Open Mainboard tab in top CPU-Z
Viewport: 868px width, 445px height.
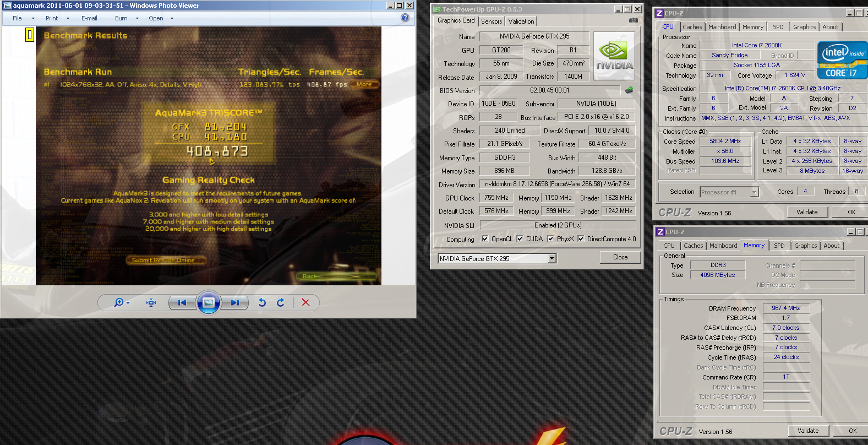(722, 27)
